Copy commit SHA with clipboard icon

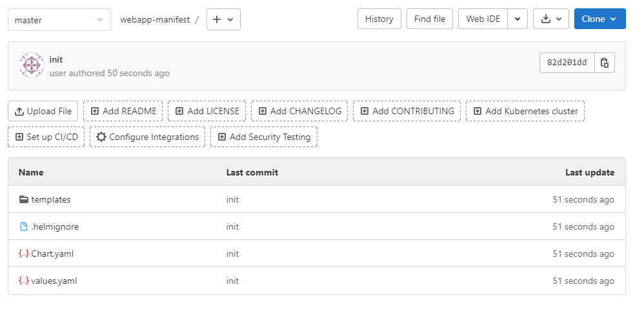(604, 63)
